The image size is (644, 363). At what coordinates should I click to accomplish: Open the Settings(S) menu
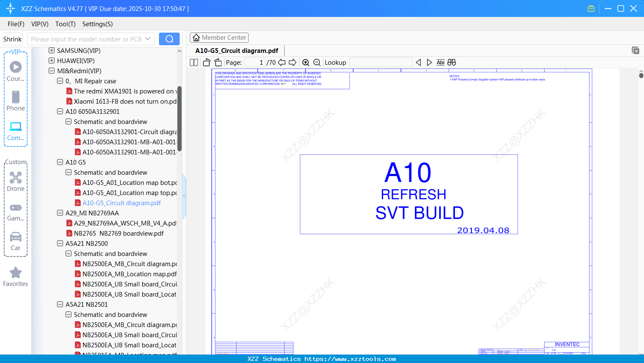[x=98, y=24]
